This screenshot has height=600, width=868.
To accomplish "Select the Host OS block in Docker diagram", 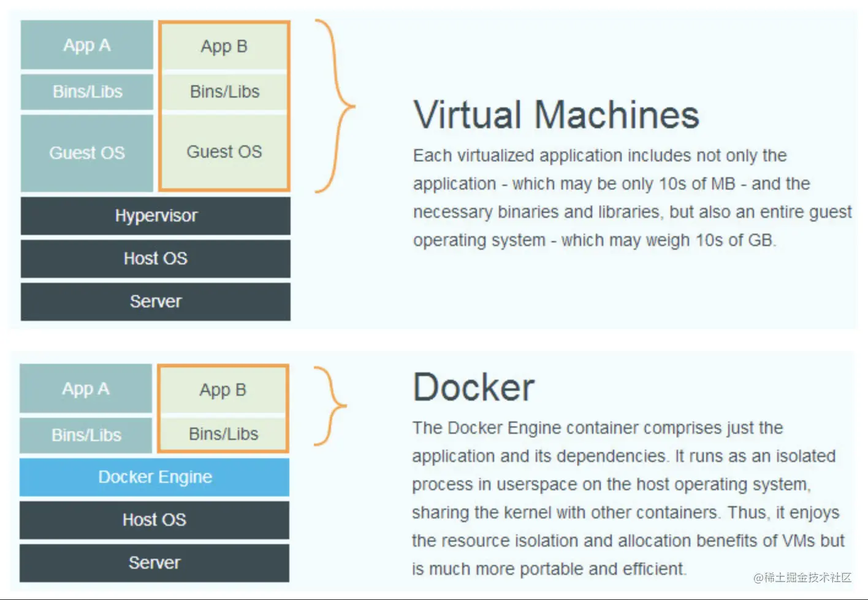I will point(154,520).
